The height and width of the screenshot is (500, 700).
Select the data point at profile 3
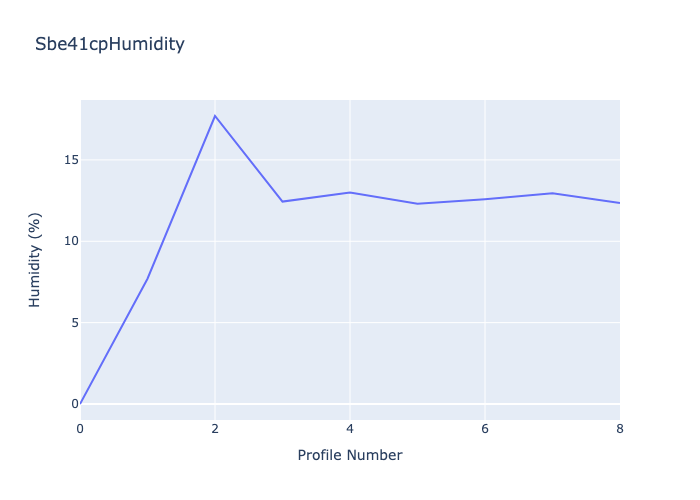point(283,202)
